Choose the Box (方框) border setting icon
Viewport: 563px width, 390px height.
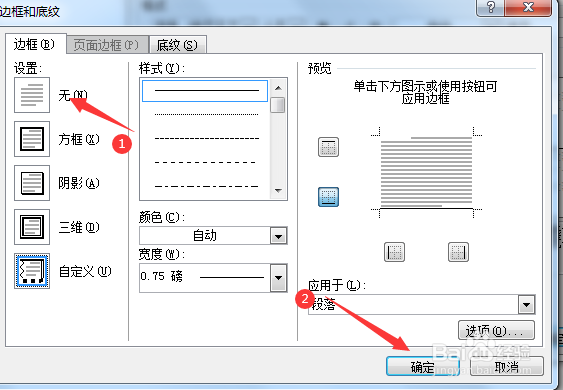click(x=32, y=139)
